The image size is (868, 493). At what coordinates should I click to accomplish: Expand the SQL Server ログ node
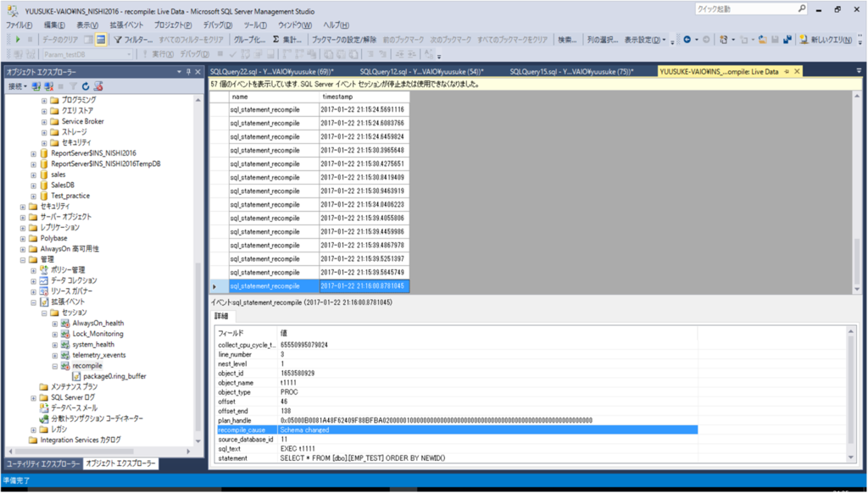point(33,397)
